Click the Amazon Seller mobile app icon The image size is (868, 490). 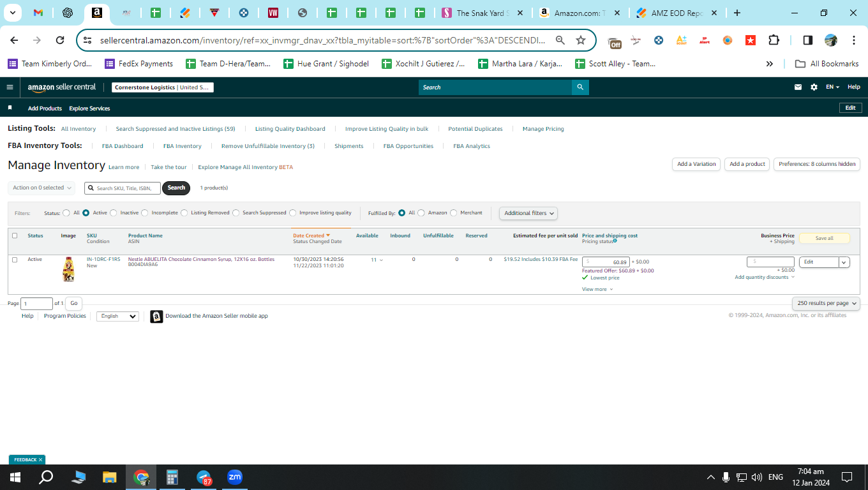coord(156,316)
